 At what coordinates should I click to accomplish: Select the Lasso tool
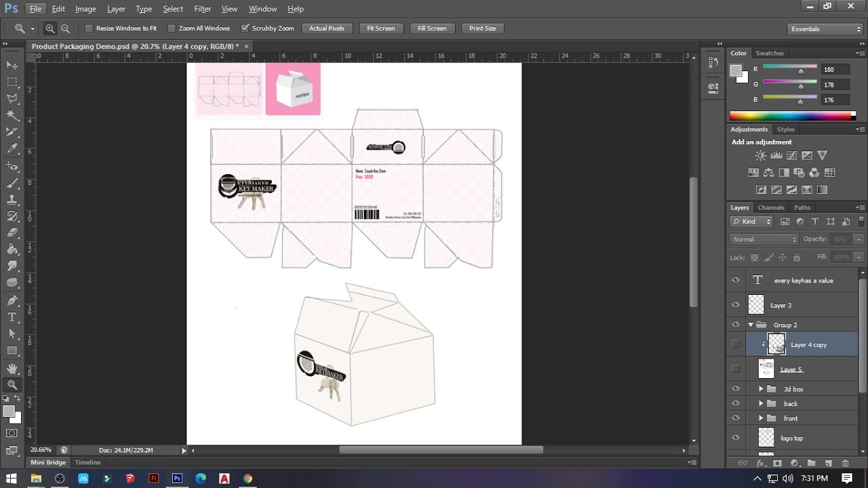12,99
